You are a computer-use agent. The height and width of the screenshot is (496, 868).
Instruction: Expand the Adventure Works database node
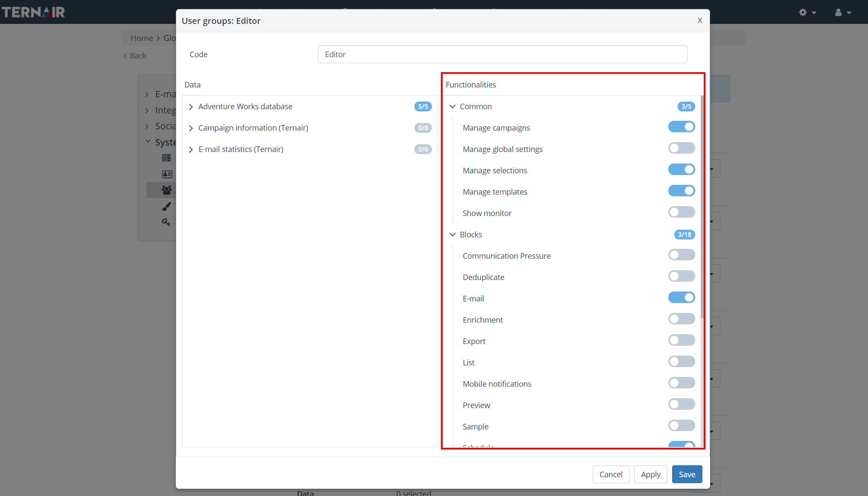click(x=191, y=107)
